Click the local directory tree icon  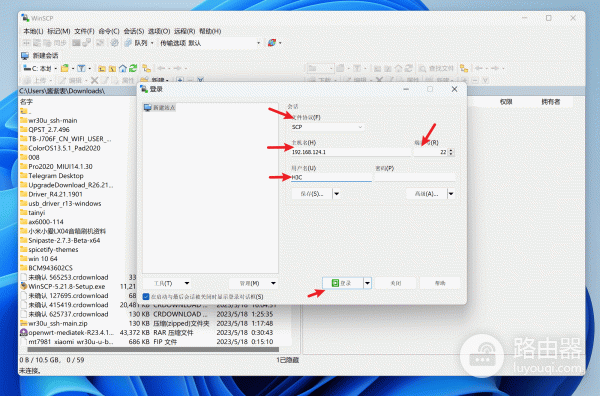[x=146, y=69]
